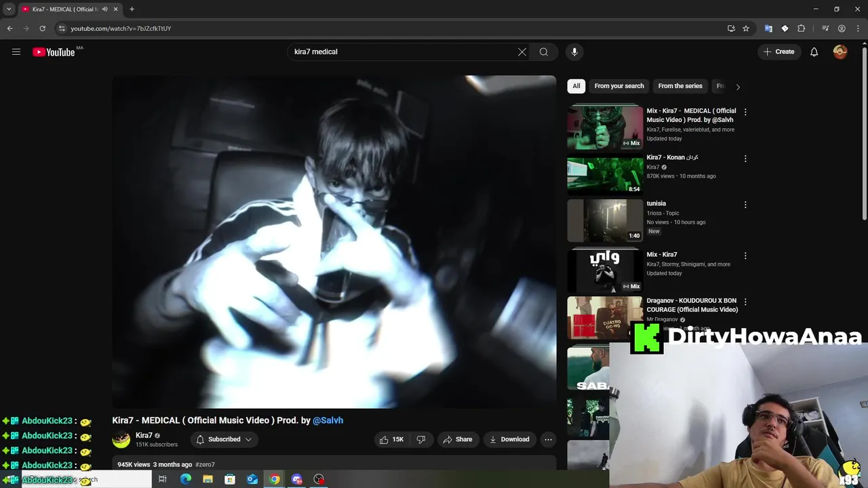Dislike the video with thumbs down
Viewport: 868px width, 488px height.
pyautogui.click(x=421, y=439)
